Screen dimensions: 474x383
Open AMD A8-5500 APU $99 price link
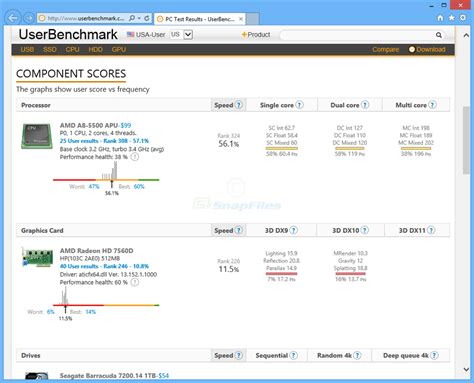click(126, 125)
